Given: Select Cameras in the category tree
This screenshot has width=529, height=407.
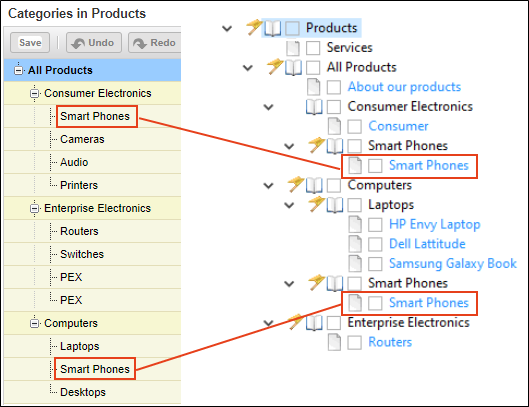Looking at the screenshot, I should 82,139.
